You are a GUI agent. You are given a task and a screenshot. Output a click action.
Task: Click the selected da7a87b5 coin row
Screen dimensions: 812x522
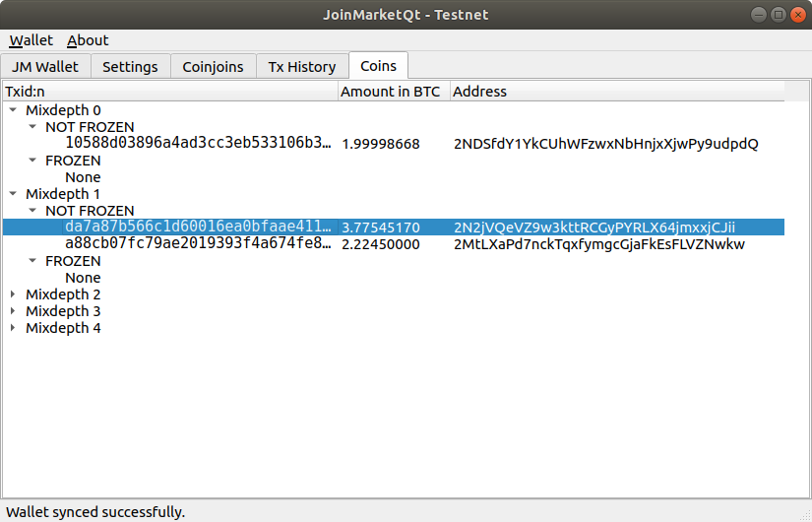tap(197, 228)
